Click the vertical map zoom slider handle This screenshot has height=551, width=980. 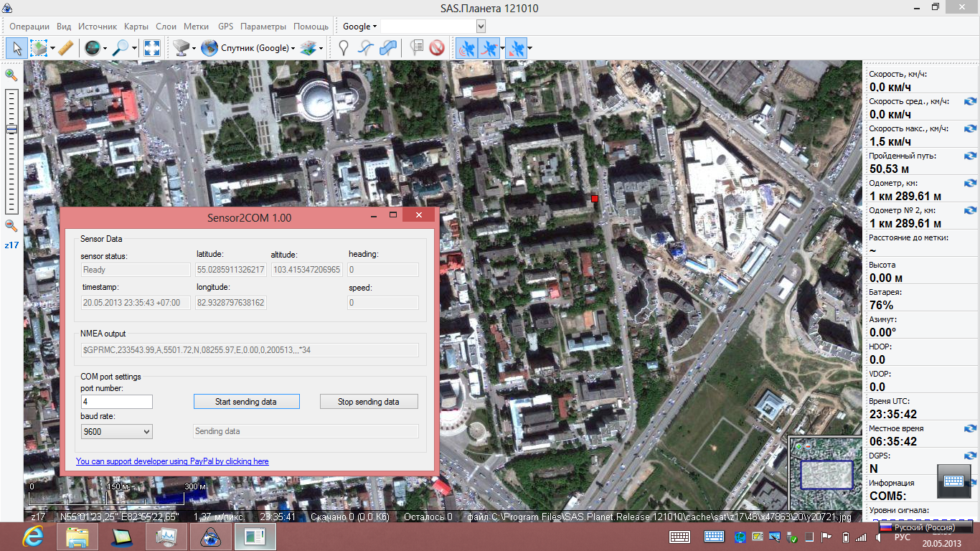[11, 129]
